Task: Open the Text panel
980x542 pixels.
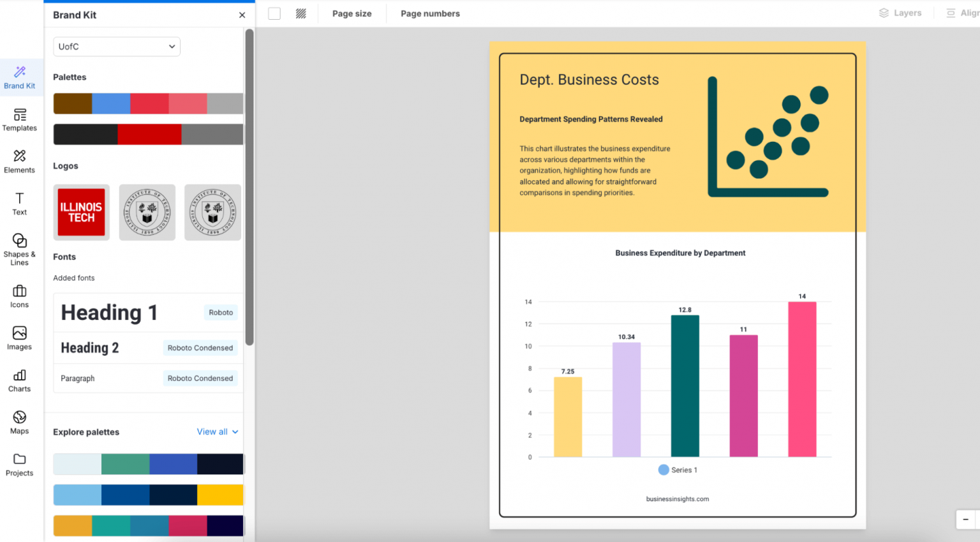Action: 19,203
